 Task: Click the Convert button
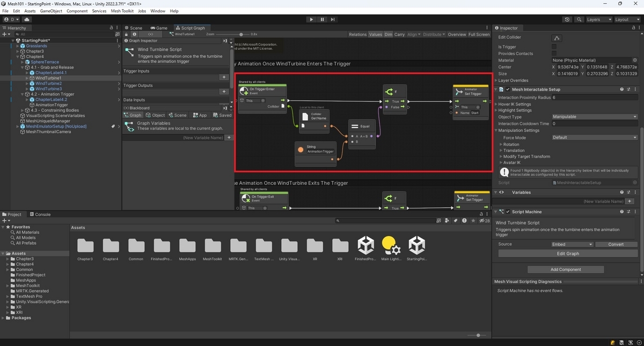[x=616, y=244]
